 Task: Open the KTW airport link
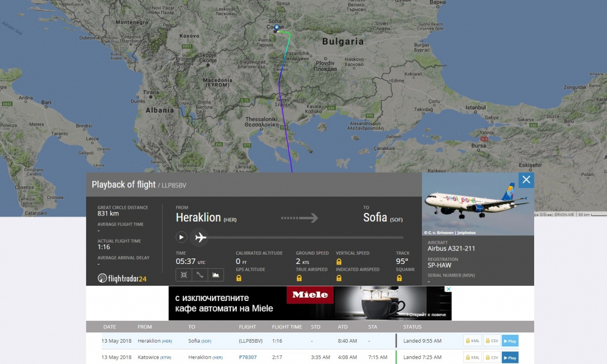point(166,357)
